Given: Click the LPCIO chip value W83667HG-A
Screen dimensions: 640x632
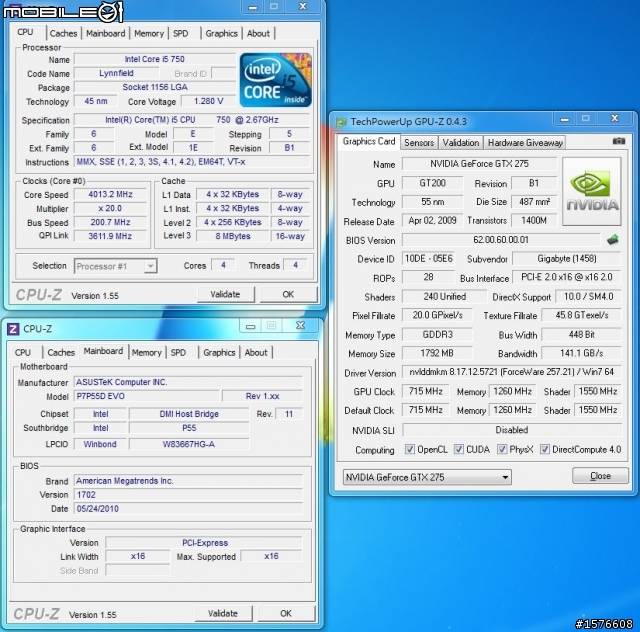Looking at the screenshot, I should [x=189, y=444].
